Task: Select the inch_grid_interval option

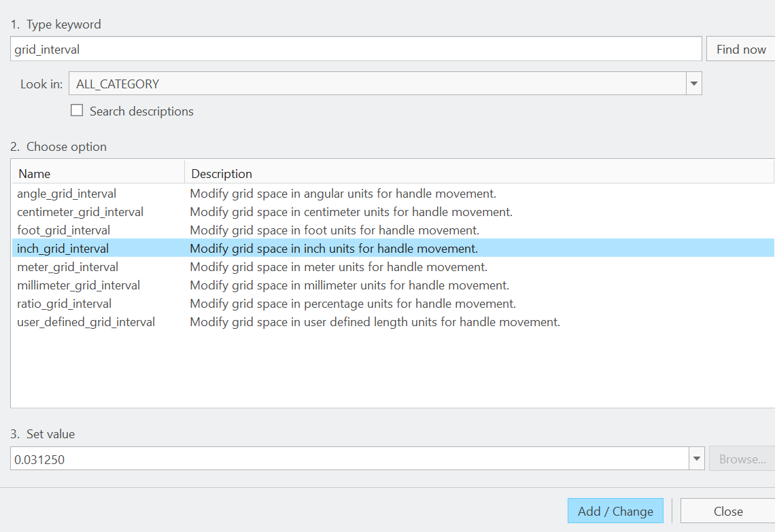Action: (x=63, y=248)
